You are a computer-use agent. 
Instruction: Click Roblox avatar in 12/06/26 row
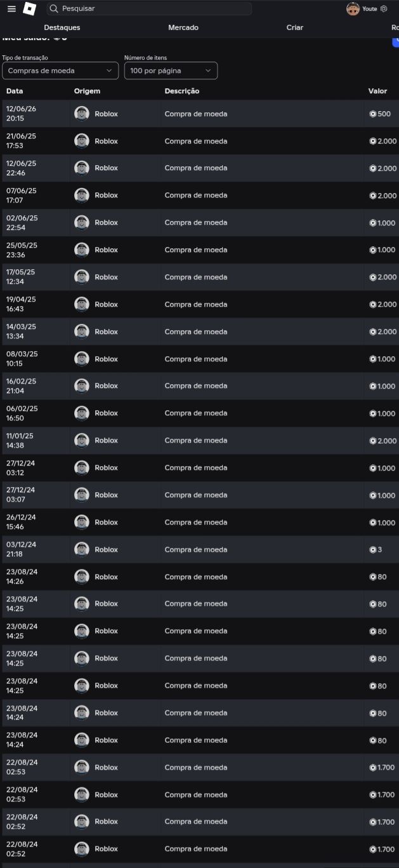[81, 114]
